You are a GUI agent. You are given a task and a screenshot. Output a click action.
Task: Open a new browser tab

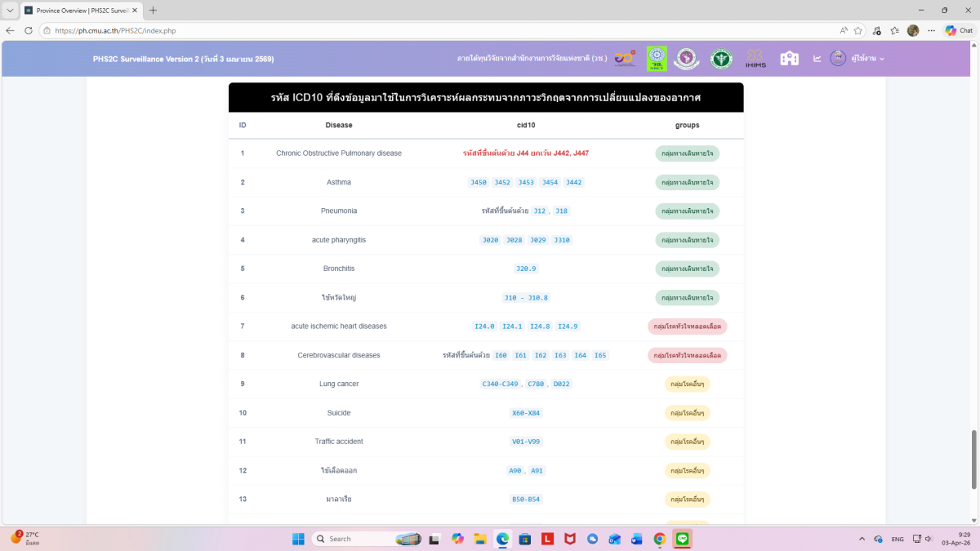[x=153, y=11]
